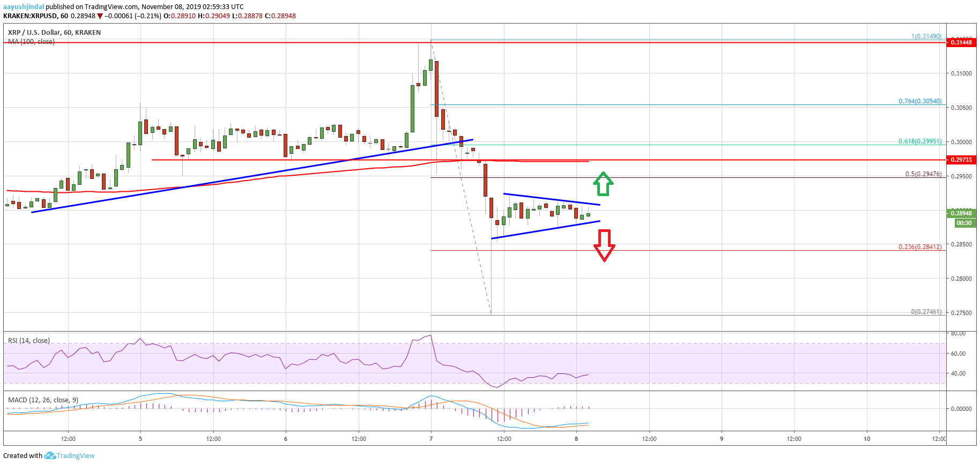The height and width of the screenshot is (465, 980).
Task: Click the high price H:0.29049 value
Action: 214,16
